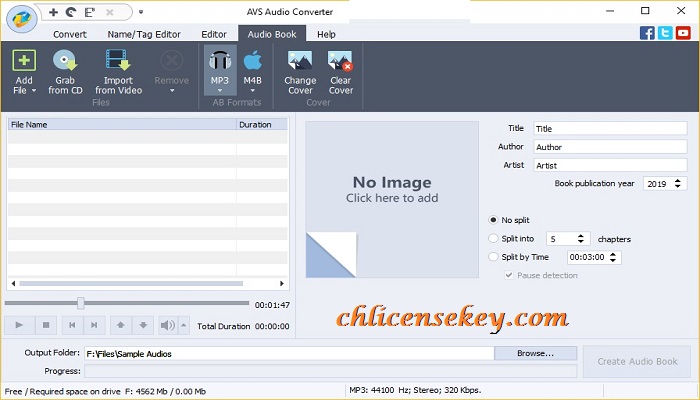Expand the Remove dropdown arrow
The image size is (700, 400).
point(172,91)
